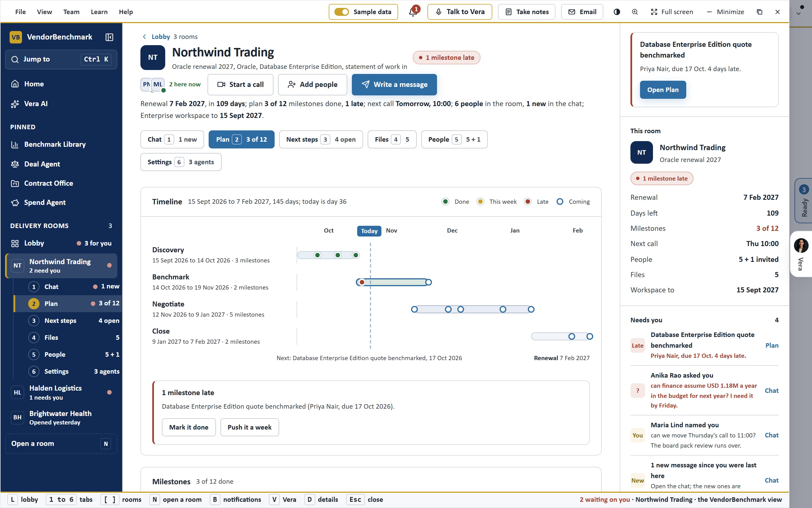Enter Full screen mode
The width and height of the screenshot is (812, 508).
click(672, 12)
